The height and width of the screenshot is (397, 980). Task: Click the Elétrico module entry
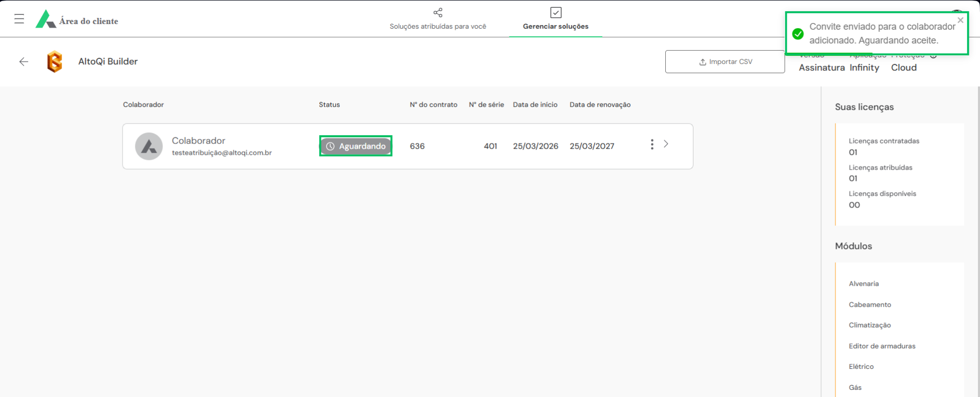click(x=861, y=367)
